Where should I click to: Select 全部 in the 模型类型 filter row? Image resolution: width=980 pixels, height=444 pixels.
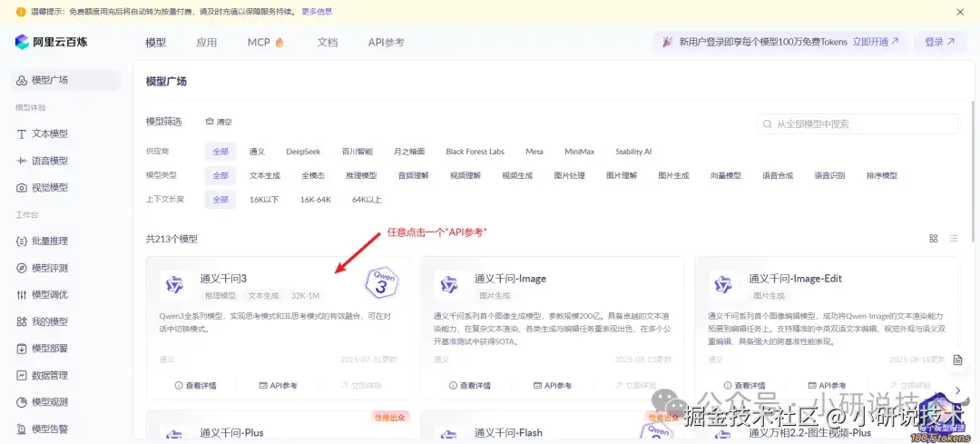click(x=220, y=176)
